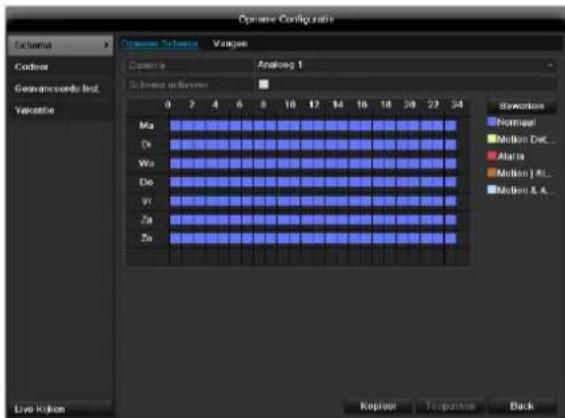Image resolution: width=565 pixels, height=418 pixels.
Task: Click the Bewerken button
Action: click(x=521, y=106)
